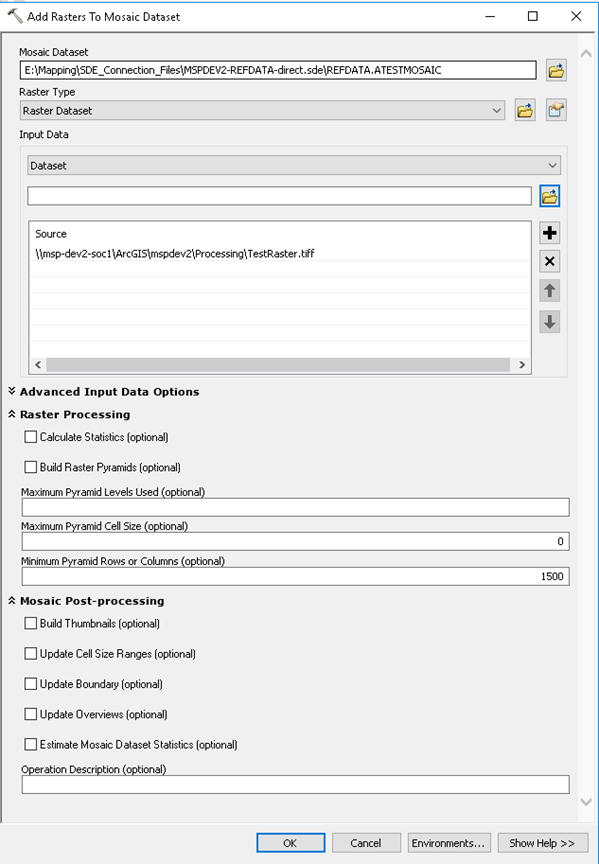
Task: Move the source up with the up arrow
Action: (x=549, y=291)
